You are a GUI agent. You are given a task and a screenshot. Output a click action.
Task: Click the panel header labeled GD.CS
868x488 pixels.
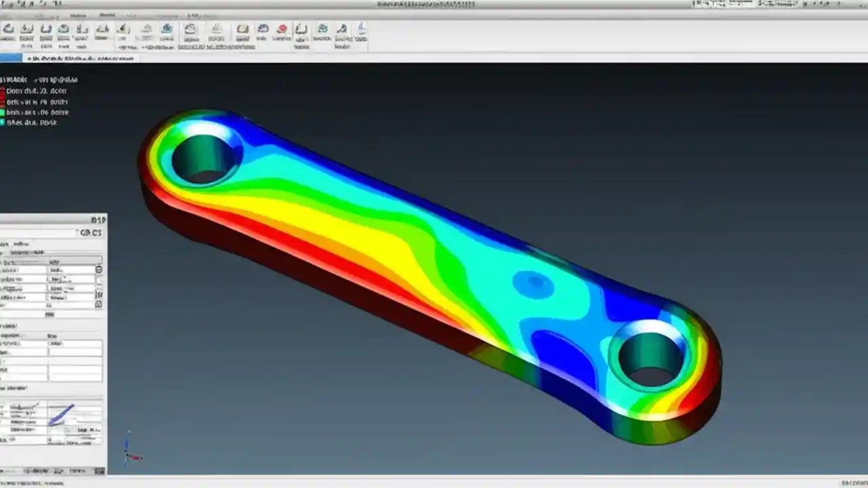[x=90, y=232]
